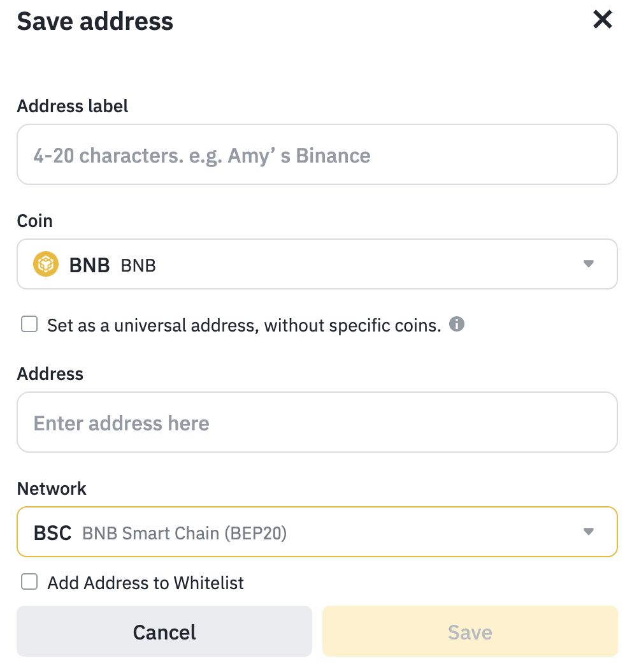This screenshot has height=672, width=632.
Task: Expand the Coin dropdown arrow
Action: pos(588,264)
